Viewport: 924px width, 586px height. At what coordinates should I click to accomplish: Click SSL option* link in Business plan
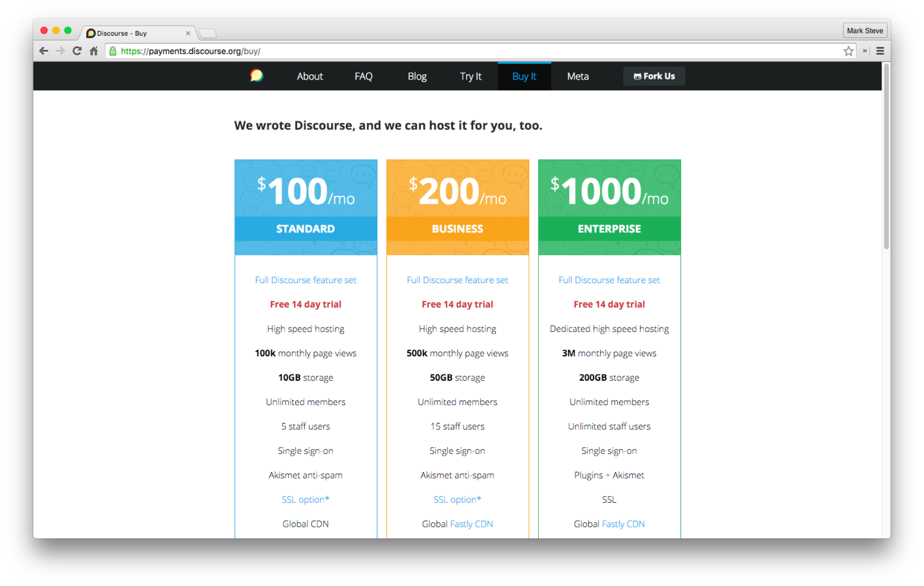pos(457,499)
